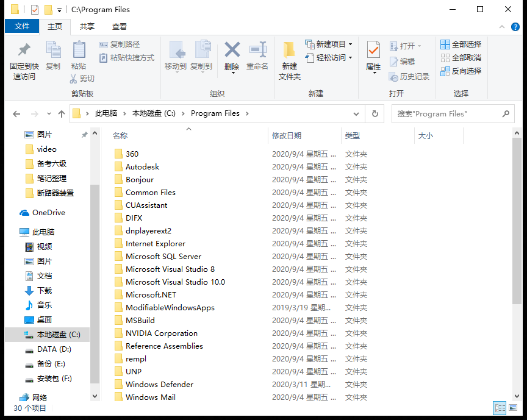
Task: Click 全部选择 to select all
Action: point(461,44)
